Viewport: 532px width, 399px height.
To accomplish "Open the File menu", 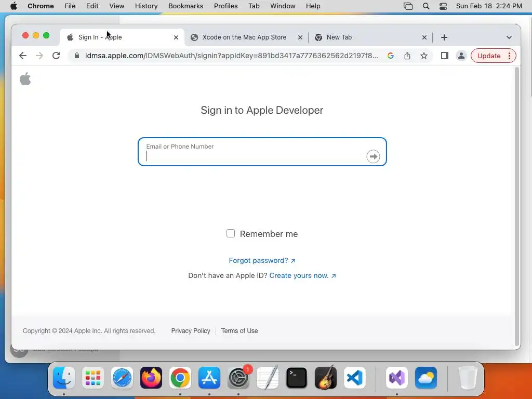I will [x=70, y=6].
